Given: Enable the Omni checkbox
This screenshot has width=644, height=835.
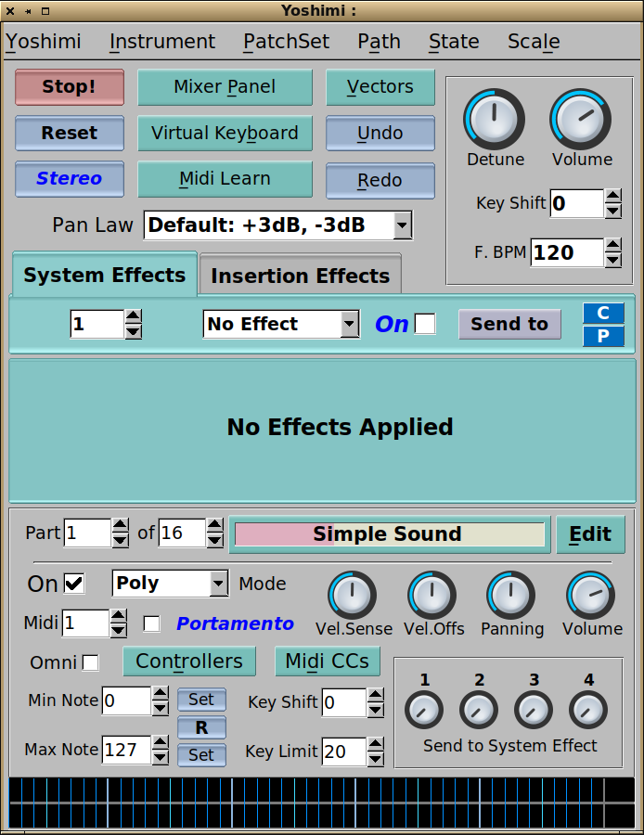Looking at the screenshot, I should click(91, 662).
